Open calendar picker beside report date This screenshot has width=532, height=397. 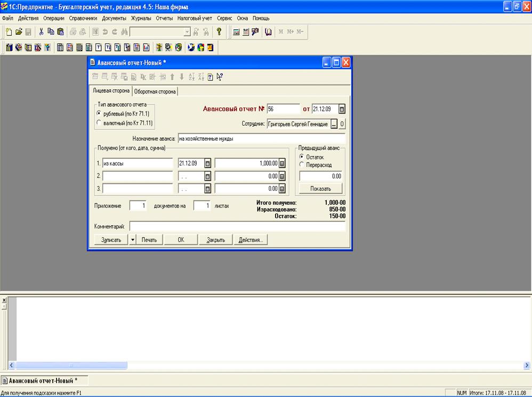point(342,109)
